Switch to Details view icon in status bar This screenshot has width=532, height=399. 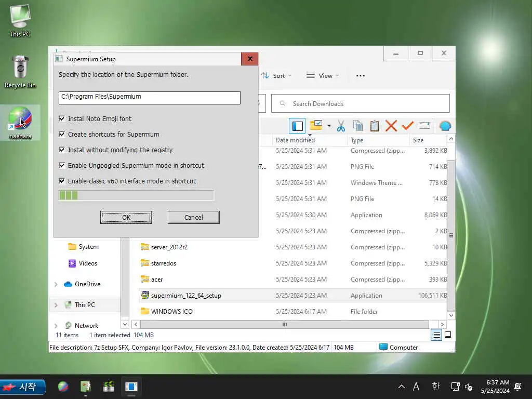click(x=436, y=335)
